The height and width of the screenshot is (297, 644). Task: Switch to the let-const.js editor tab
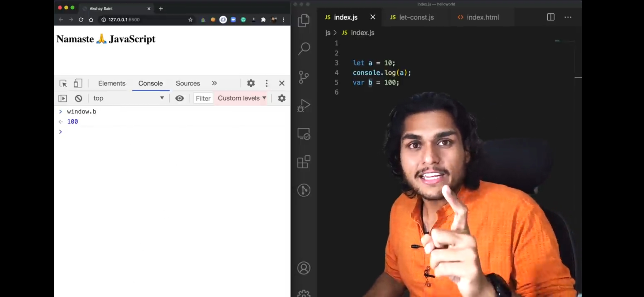(412, 17)
